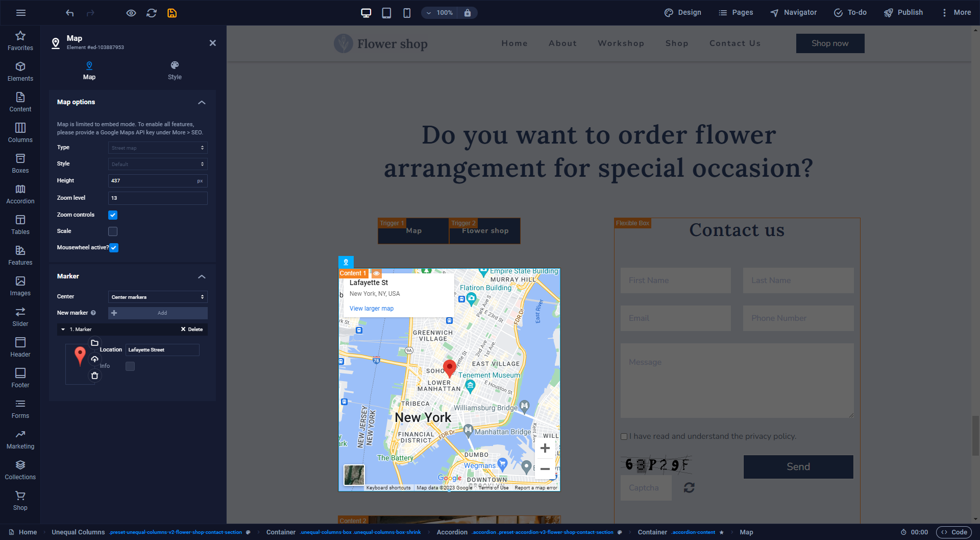This screenshot has height=540, width=980.
Task: Delete the 1. Marker entry
Action: click(192, 330)
